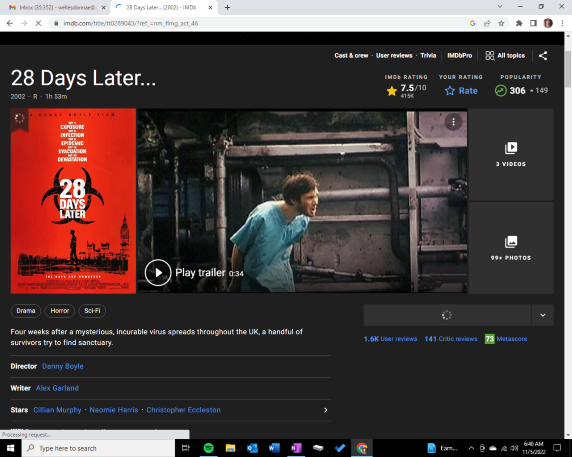Click the IMDb rating gold star

392,91
